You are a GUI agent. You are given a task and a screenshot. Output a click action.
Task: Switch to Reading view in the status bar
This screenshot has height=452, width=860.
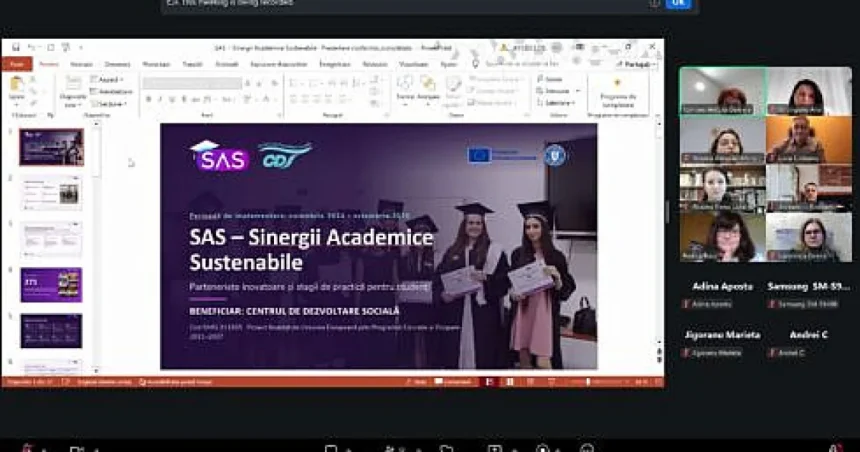[x=531, y=382]
